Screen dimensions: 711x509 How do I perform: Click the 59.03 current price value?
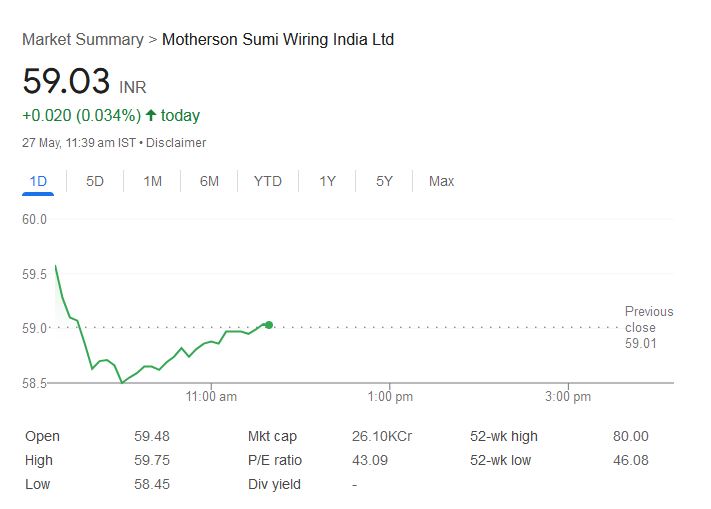[66, 81]
